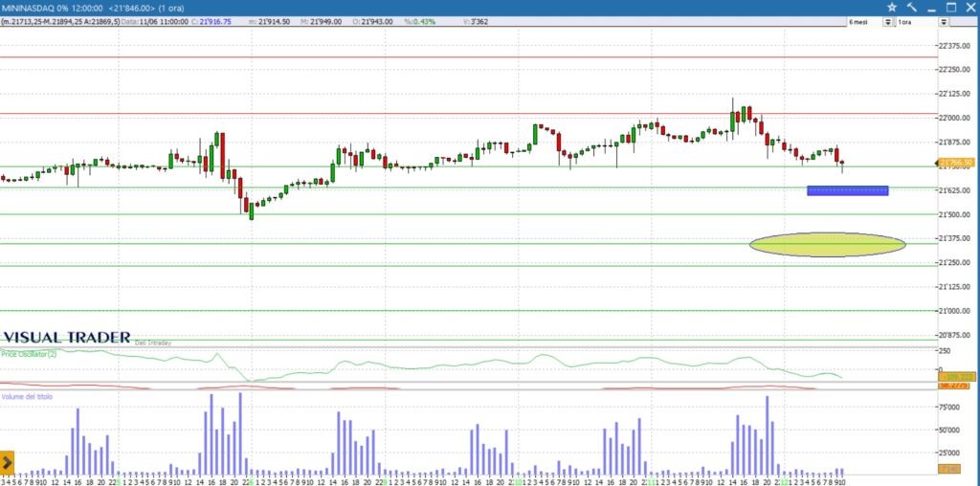Viewport: 980px width, 486px height.
Task: Close the MININASDAQ chart window
Action: pyautogui.click(x=970, y=8)
